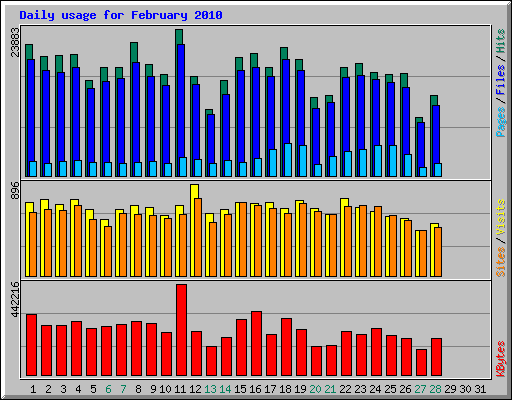This screenshot has width=512, height=400.
Task: Click the 896 sites axis value
Action: point(15,191)
